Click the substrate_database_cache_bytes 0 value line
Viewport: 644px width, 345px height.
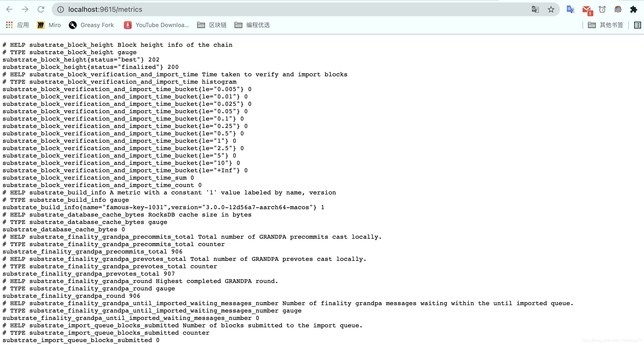point(64,230)
